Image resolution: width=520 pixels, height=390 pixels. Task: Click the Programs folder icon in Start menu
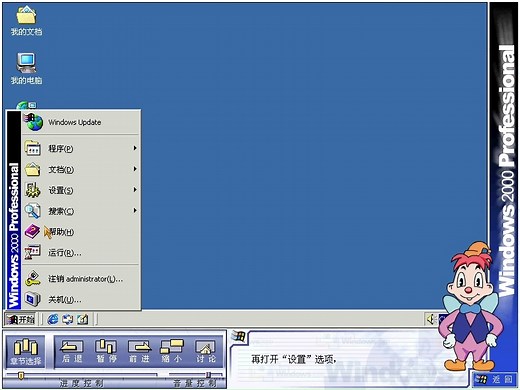click(x=33, y=148)
